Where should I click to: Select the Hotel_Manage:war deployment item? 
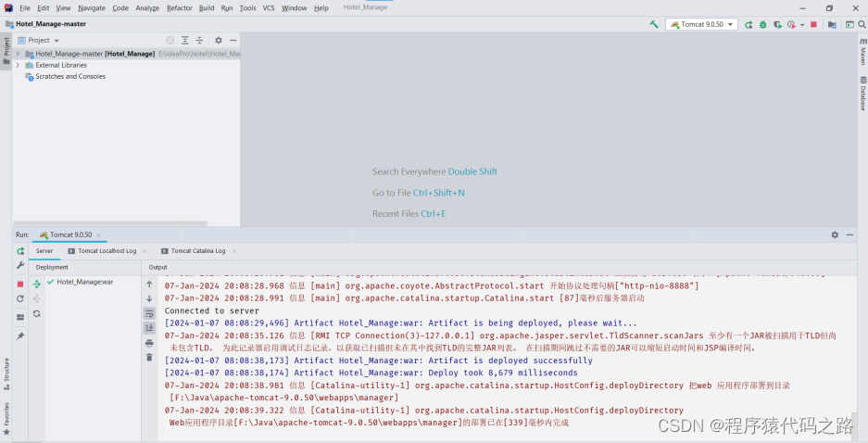tap(84, 282)
